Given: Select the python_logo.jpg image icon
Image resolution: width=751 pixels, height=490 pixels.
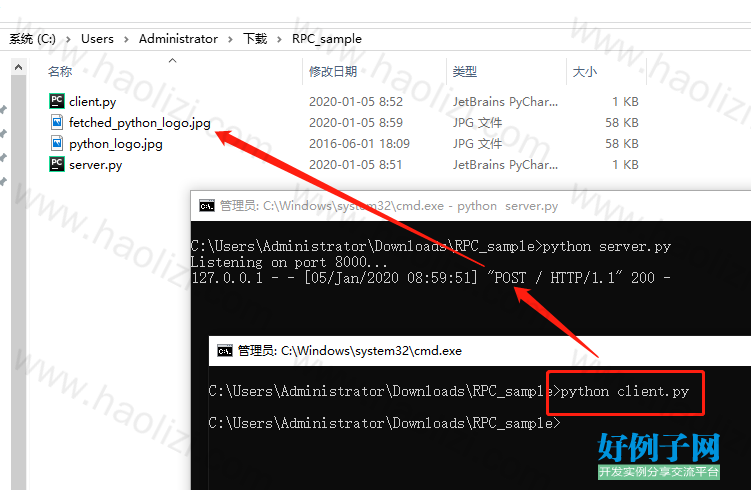Looking at the screenshot, I should 57,143.
